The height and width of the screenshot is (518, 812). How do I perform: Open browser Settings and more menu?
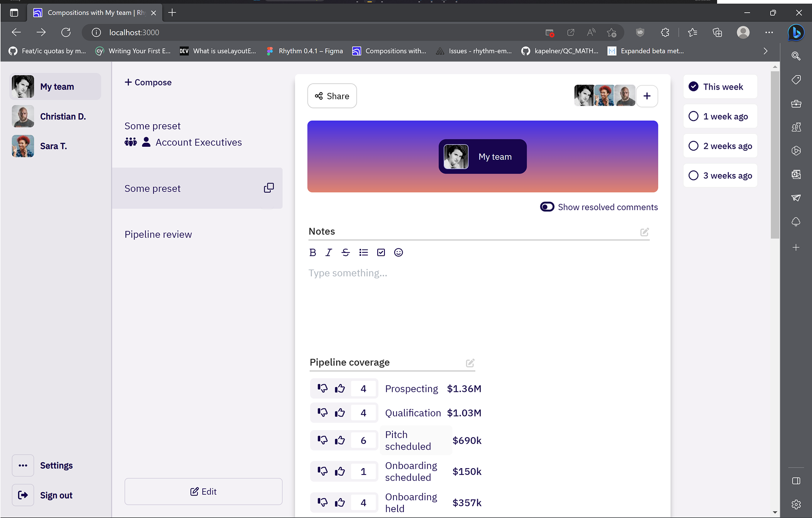pos(769,33)
